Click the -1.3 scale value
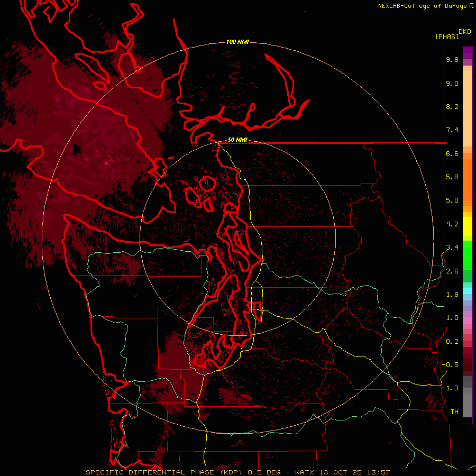The image size is (476, 476). [450, 388]
